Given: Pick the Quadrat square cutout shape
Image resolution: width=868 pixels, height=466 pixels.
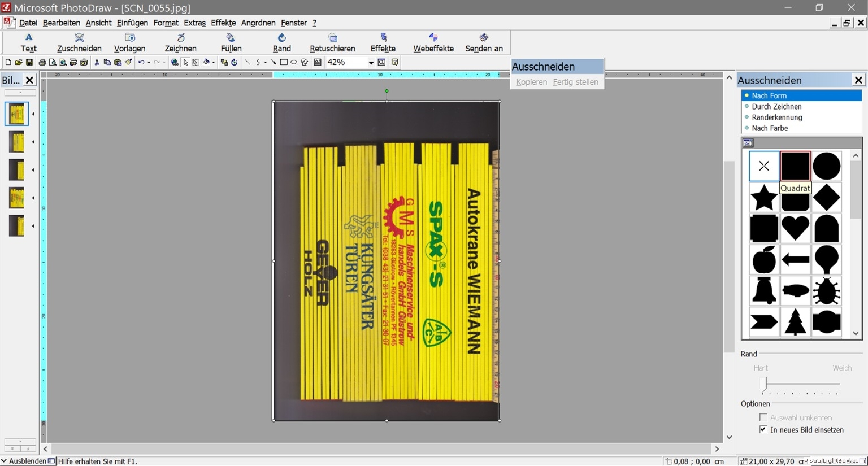Looking at the screenshot, I should coord(795,166).
